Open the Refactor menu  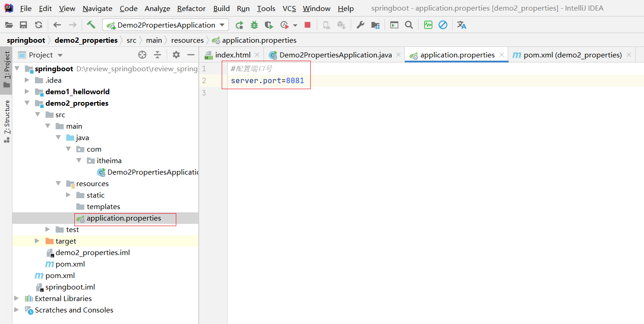pos(191,8)
